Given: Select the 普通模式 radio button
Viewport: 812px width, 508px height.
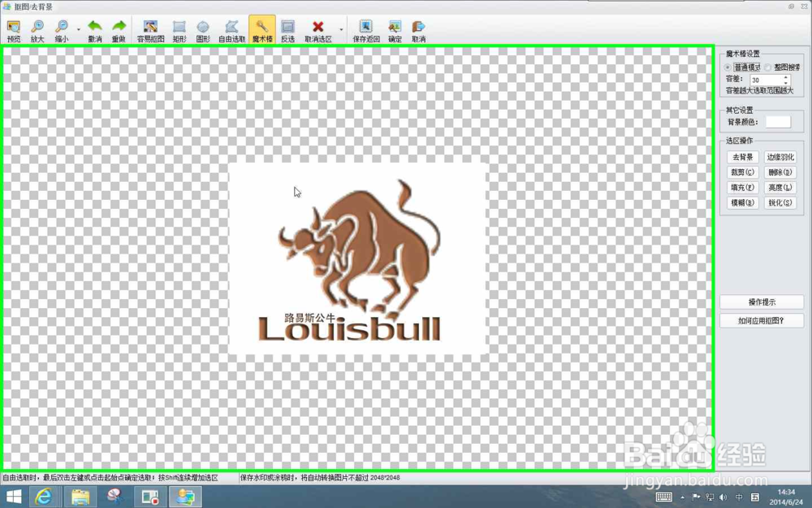Looking at the screenshot, I should pos(728,67).
